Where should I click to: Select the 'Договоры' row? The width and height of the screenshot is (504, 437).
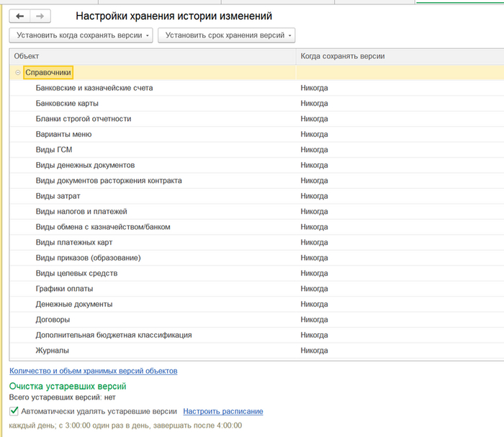53,320
